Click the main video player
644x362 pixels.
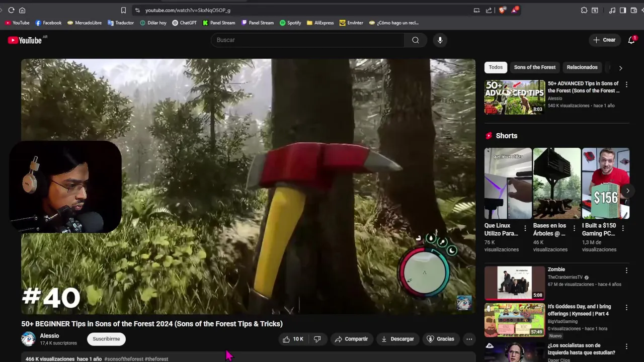(248, 187)
